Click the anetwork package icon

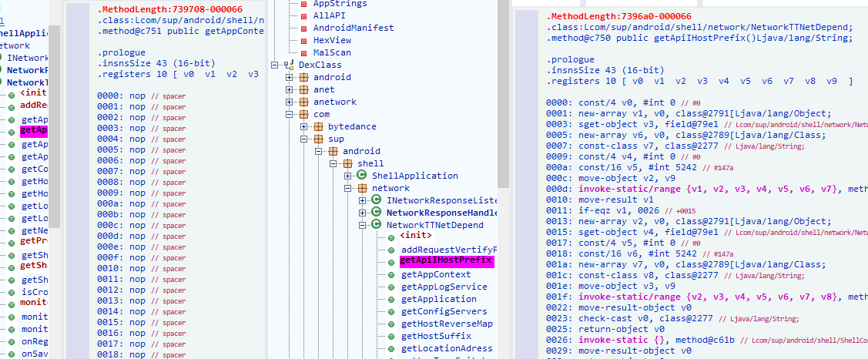pos(303,102)
